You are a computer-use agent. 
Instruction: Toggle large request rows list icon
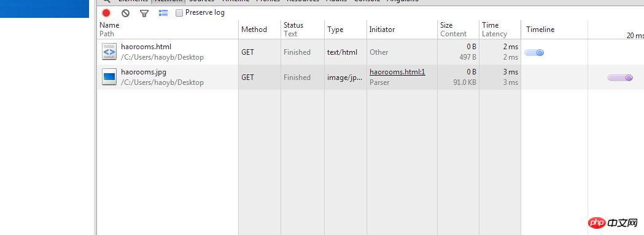163,13
